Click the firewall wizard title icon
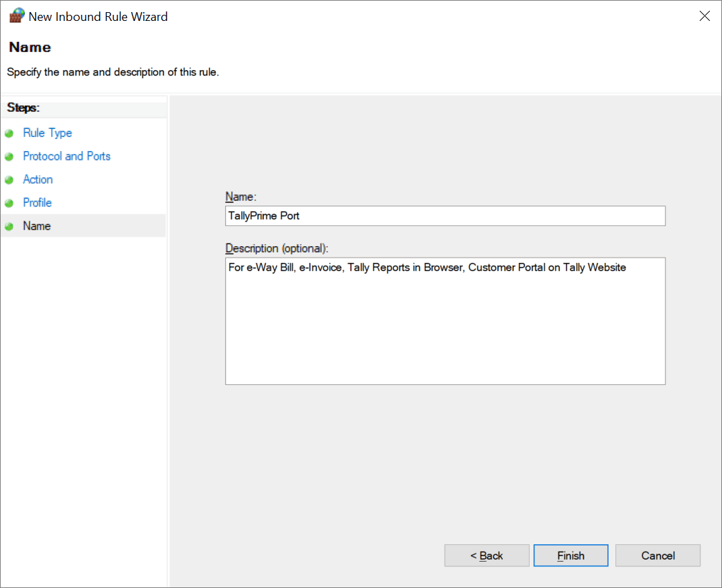722x588 pixels. point(17,16)
